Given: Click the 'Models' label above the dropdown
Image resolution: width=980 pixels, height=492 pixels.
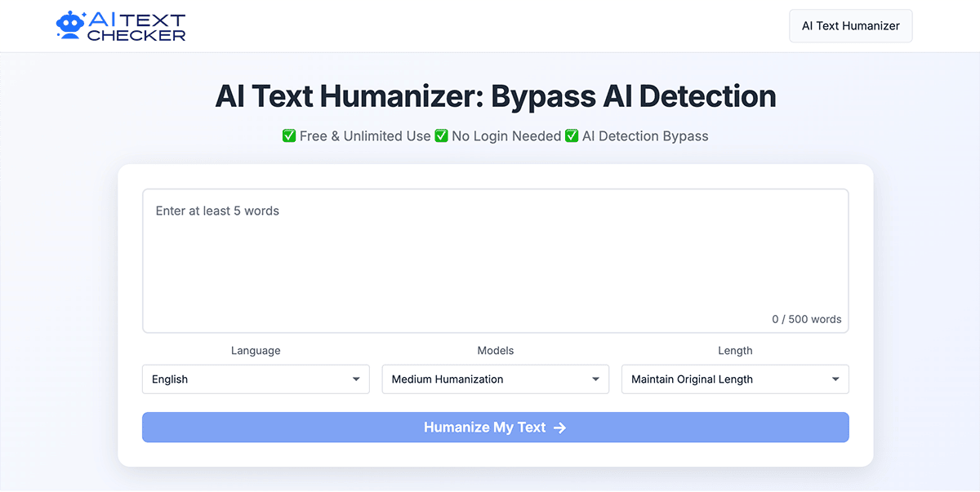Looking at the screenshot, I should point(496,351).
